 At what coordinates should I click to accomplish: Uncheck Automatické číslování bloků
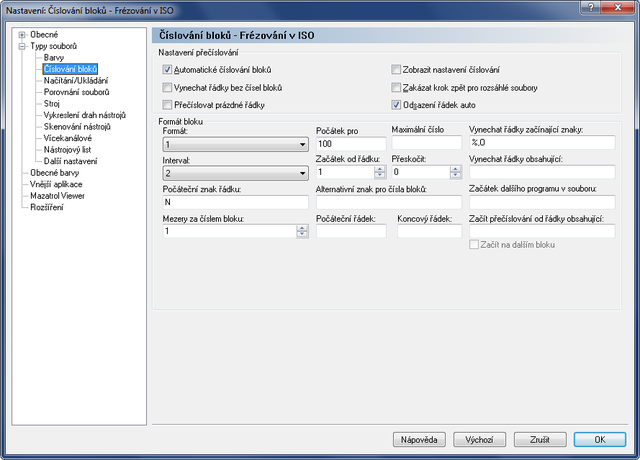click(x=167, y=70)
